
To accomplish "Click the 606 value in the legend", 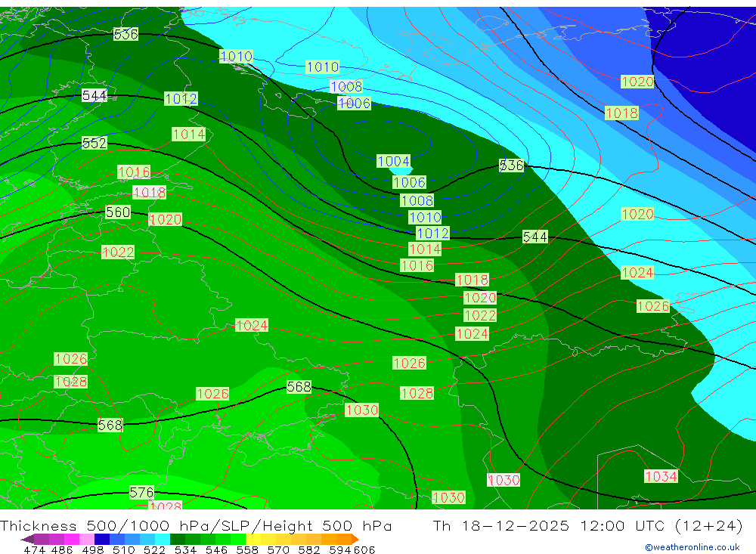I will click(x=364, y=549).
